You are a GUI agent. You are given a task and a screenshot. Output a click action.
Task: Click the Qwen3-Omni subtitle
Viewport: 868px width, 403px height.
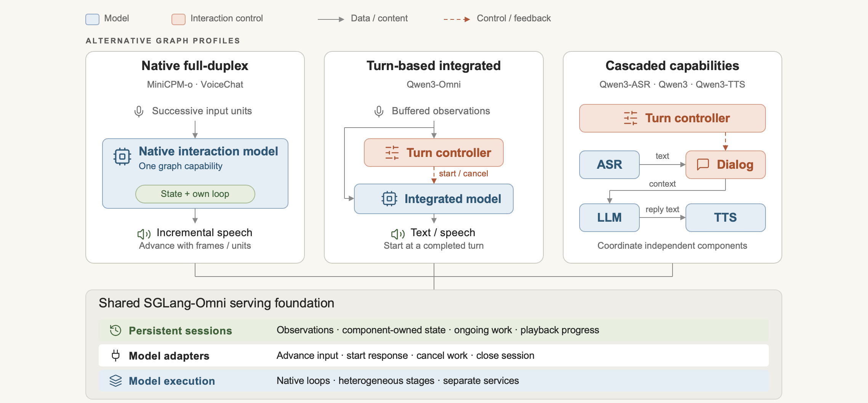[434, 84]
